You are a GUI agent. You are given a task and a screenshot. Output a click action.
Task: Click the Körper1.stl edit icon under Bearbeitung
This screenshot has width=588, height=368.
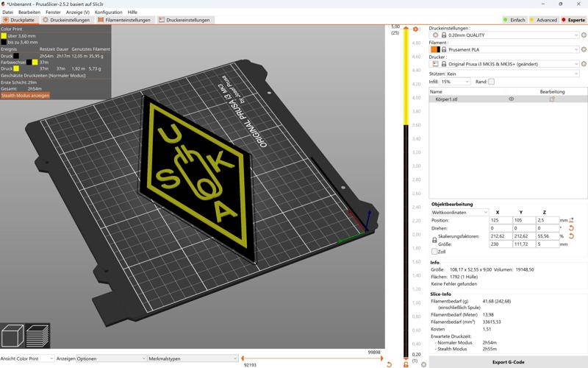[552, 99]
